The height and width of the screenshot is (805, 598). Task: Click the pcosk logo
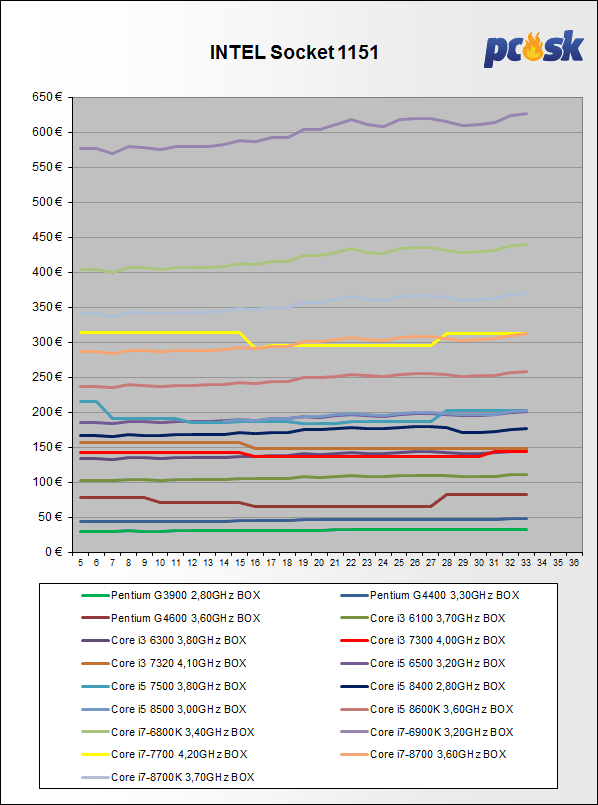coord(534,49)
